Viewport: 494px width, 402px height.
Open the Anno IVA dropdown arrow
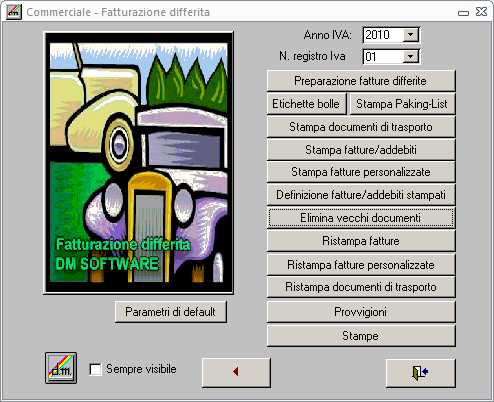[x=411, y=35]
